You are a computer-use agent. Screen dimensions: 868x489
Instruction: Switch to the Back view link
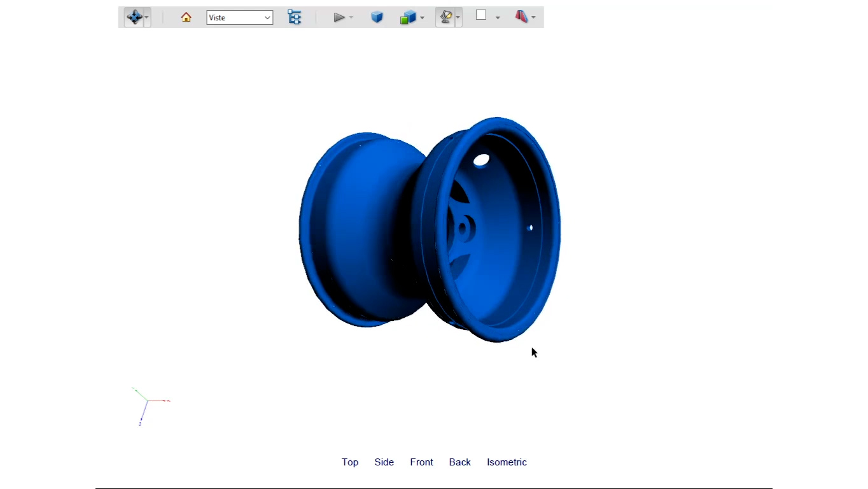click(x=460, y=462)
